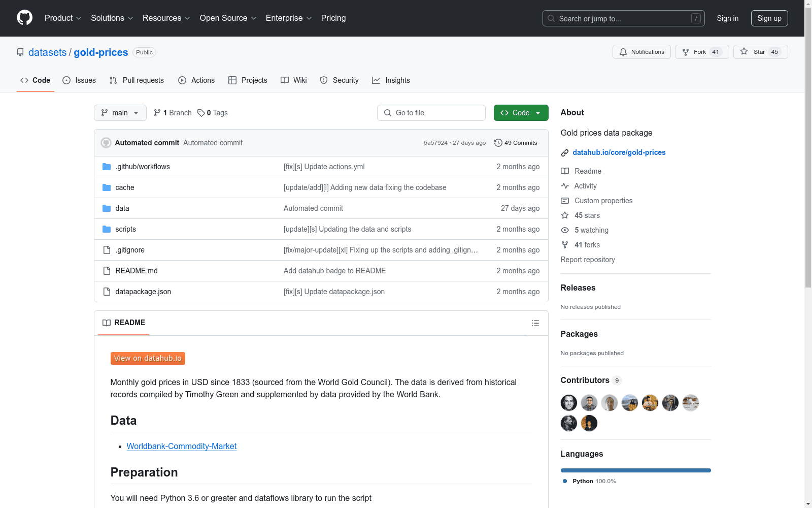This screenshot has height=508, width=812.
Task: Select the Code tab
Action: tap(36, 80)
